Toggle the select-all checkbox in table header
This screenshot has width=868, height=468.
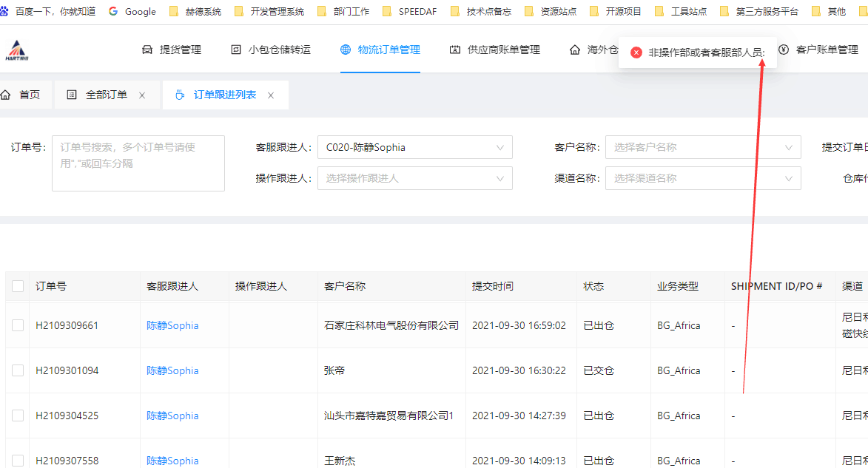pyautogui.click(x=18, y=286)
